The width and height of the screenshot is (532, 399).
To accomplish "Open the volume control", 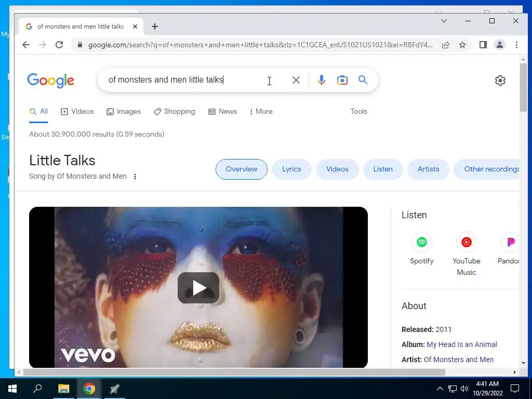I will (464, 389).
